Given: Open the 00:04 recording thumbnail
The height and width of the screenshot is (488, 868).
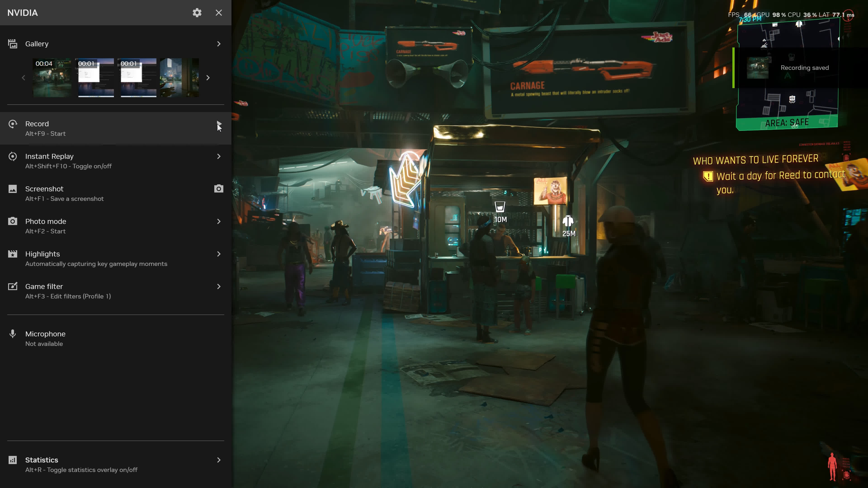Looking at the screenshot, I should pyautogui.click(x=52, y=78).
